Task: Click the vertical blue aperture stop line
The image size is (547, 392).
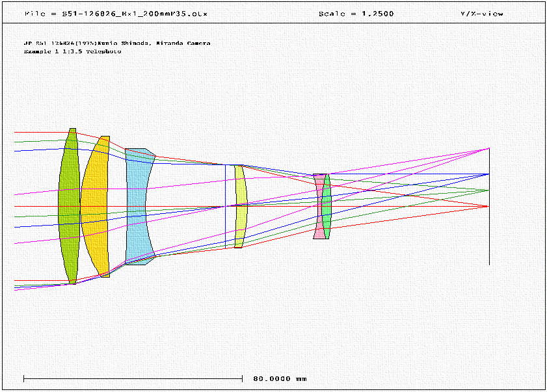Action: click(x=225, y=207)
